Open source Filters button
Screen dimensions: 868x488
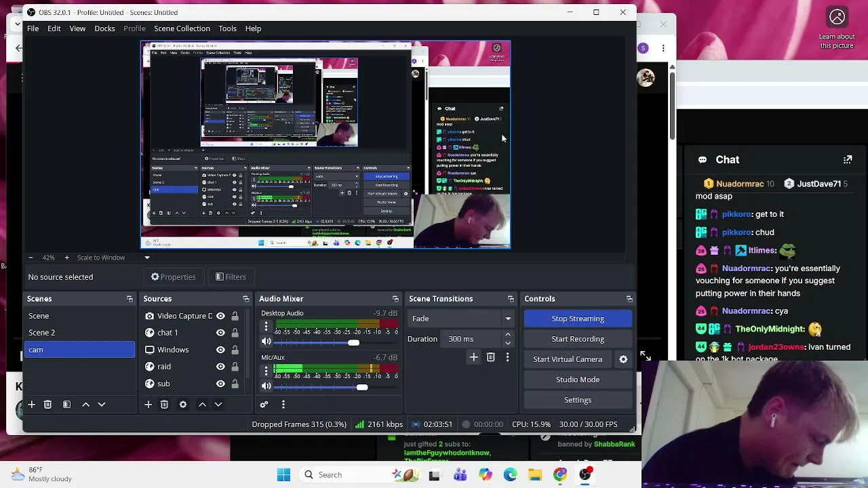pos(231,277)
